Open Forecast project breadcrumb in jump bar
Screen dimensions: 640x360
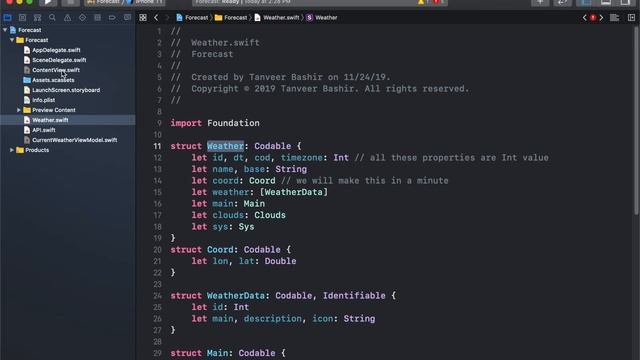[192, 18]
